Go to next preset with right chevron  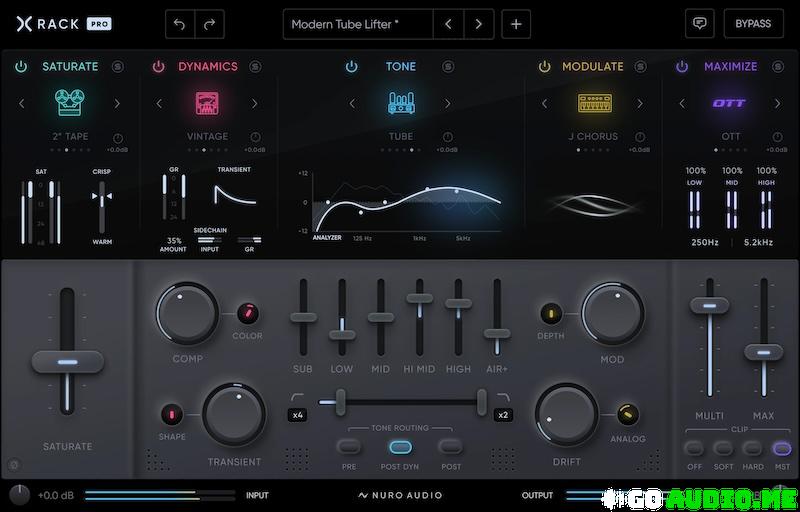[x=479, y=23]
